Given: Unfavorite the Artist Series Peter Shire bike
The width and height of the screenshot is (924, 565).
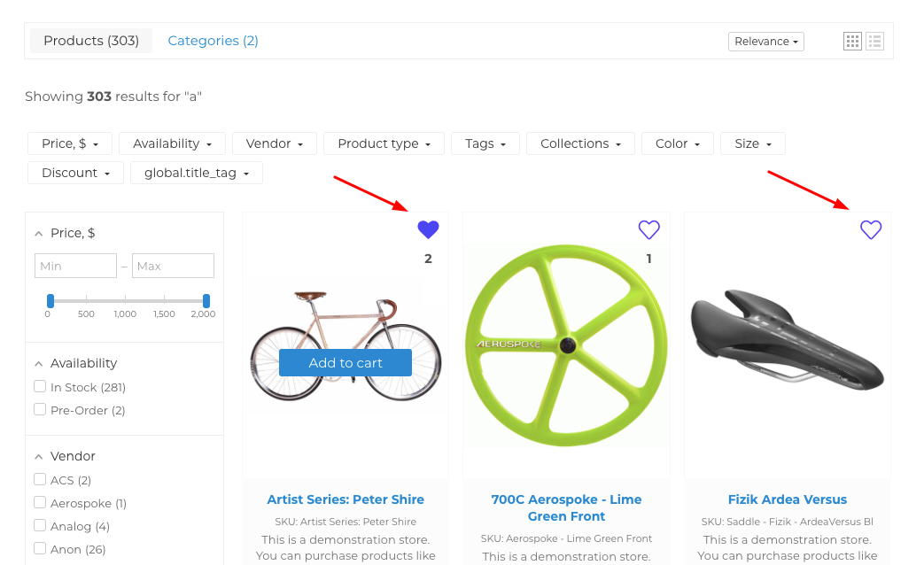Looking at the screenshot, I should [429, 229].
